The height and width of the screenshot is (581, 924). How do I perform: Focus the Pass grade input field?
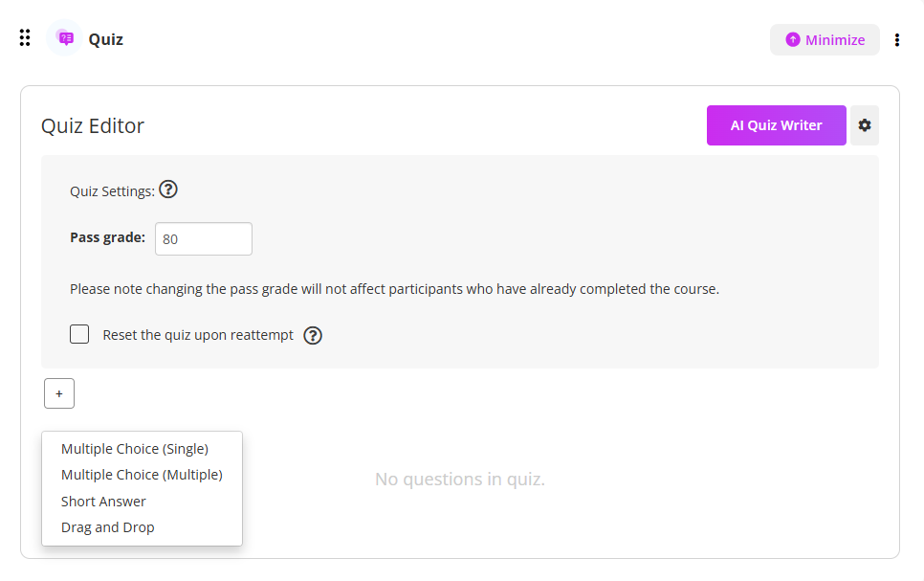click(x=203, y=239)
